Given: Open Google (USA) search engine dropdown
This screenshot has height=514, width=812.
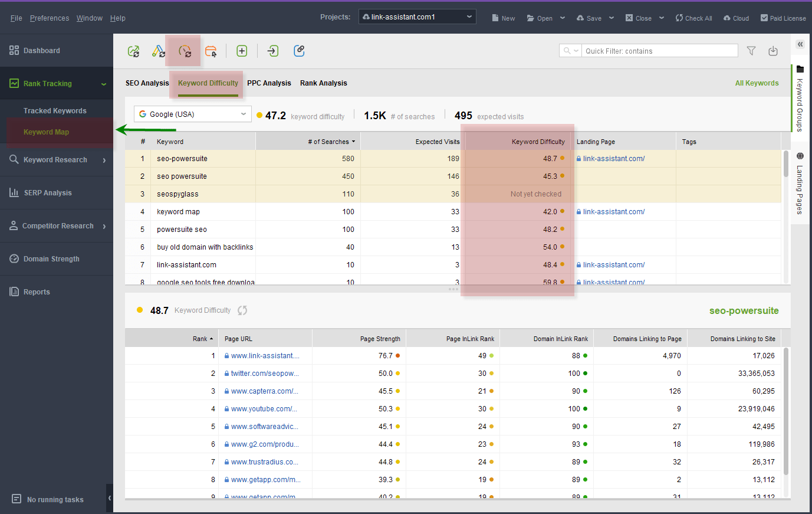Looking at the screenshot, I should click(193, 114).
